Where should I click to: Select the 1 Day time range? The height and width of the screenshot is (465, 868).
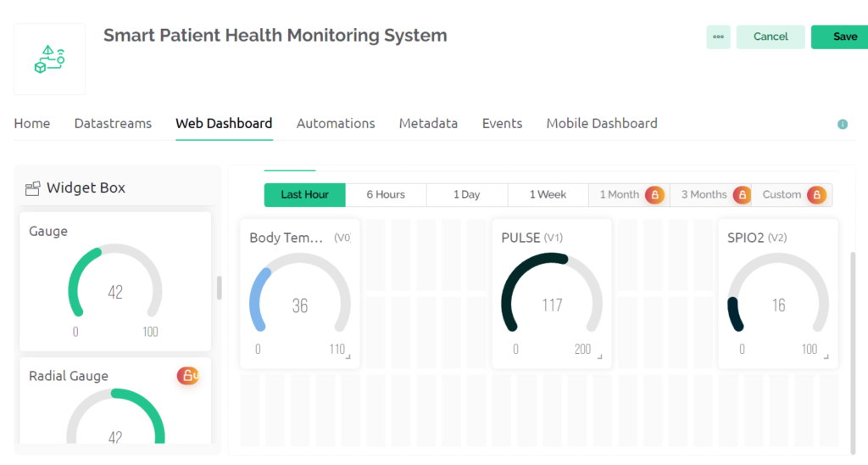466,195
